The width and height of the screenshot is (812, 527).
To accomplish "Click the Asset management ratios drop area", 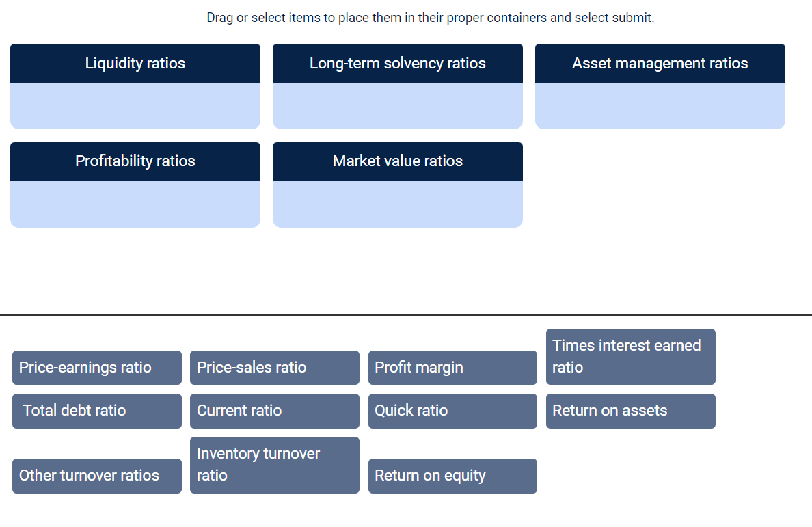I will click(660, 106).
